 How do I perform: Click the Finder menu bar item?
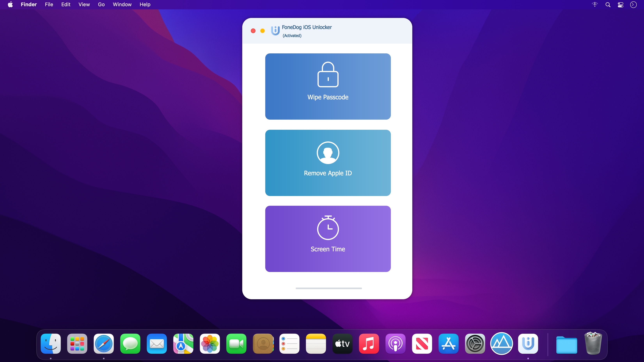pyautogui.click(x=29, y=4)
